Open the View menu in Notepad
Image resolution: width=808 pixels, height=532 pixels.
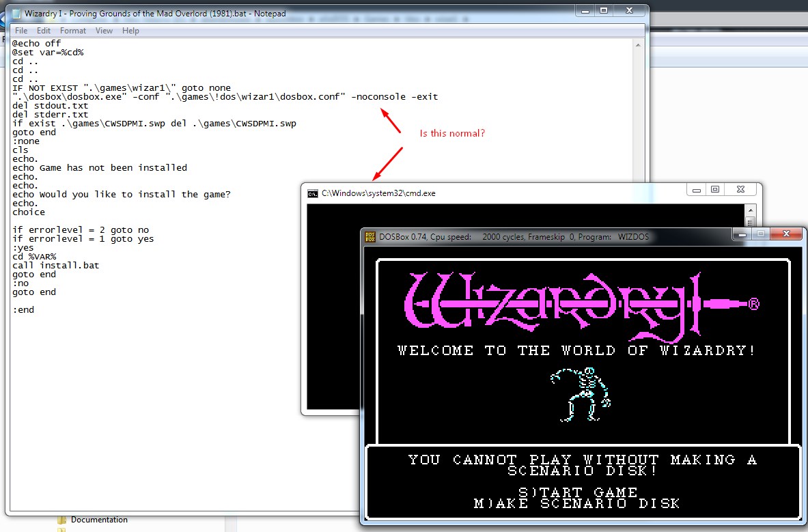coord(104,31)
